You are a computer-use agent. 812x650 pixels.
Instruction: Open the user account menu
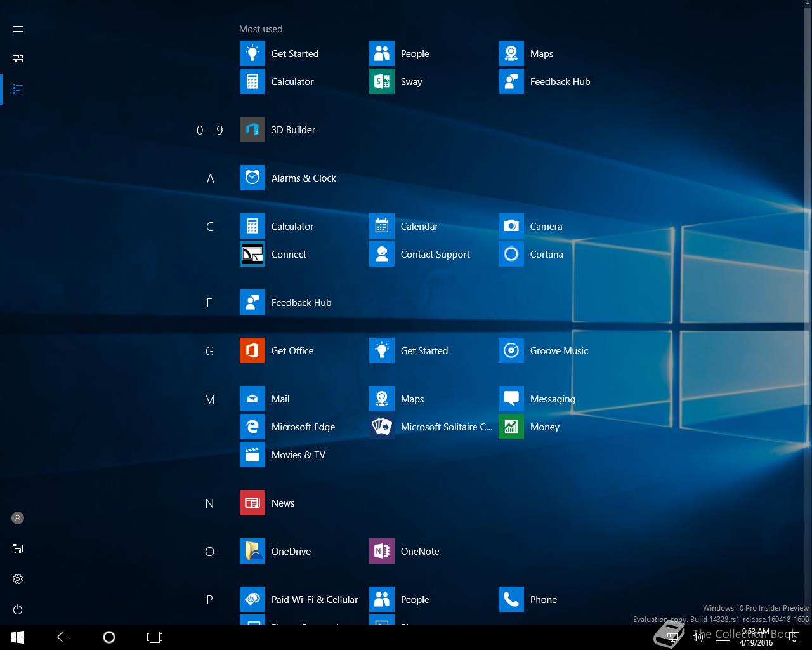tap(18, 519)
